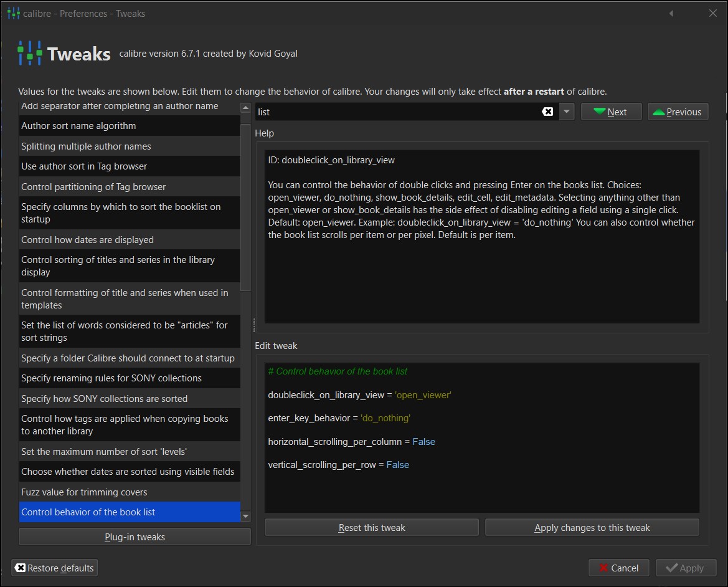This screenshot has height=587, width=728.
Task: Close the Tweaks window
Action: (713, 14)
